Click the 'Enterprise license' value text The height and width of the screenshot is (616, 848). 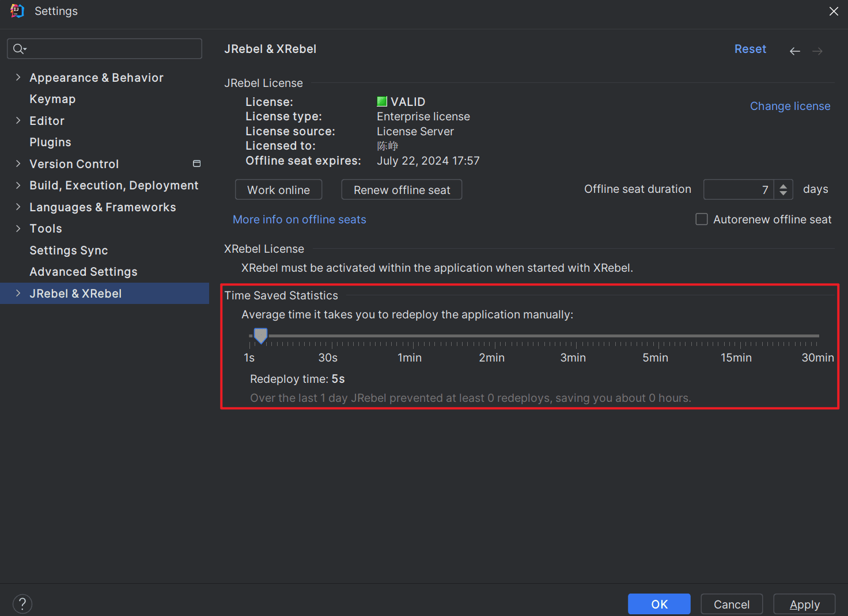tap(423, 116)
